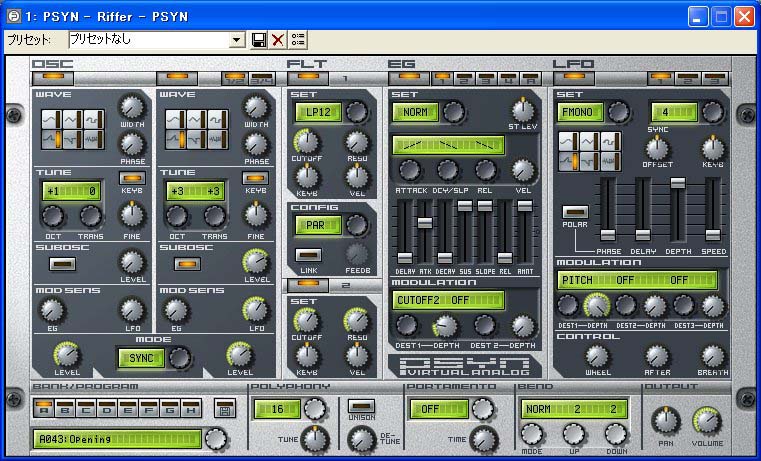This screenshot has width=761, height=461.
Task: Click the PITCH OFF OFF modulation display
Action: 637,280
